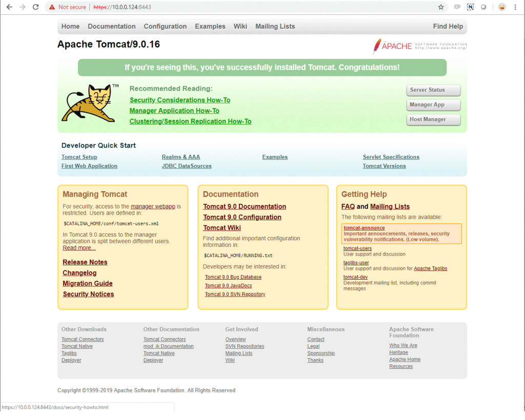Open First Web Application link
Screen dimensions: 525x420
point(89,166)
